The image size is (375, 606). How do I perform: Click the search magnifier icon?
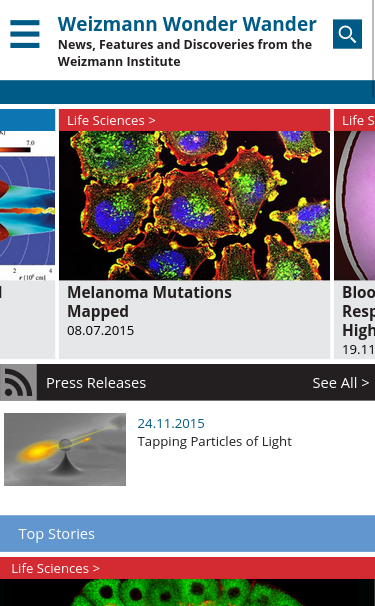tap(347, 34)
